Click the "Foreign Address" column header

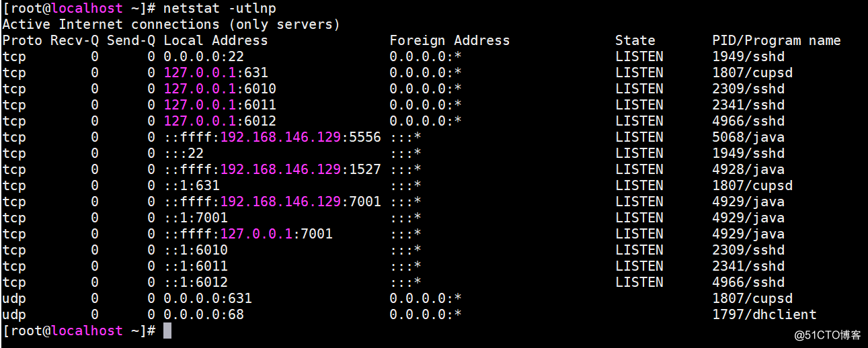coord(450,41)
